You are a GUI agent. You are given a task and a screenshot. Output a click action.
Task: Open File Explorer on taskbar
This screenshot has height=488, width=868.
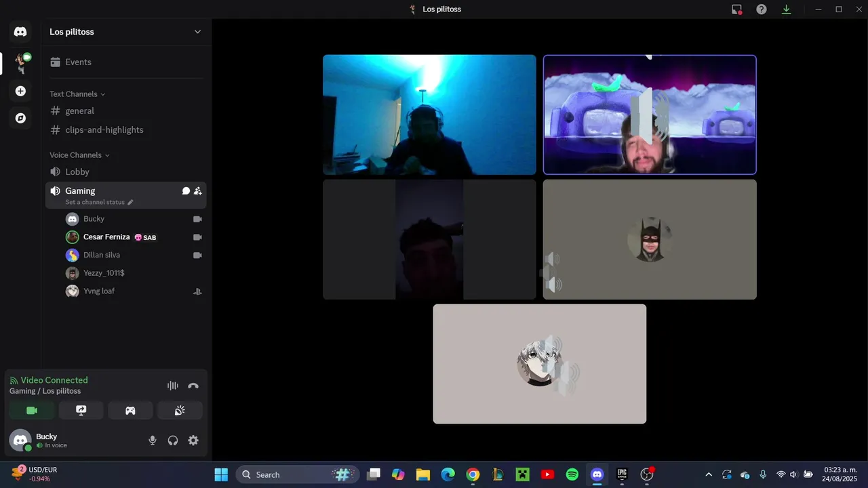(423, 474)
